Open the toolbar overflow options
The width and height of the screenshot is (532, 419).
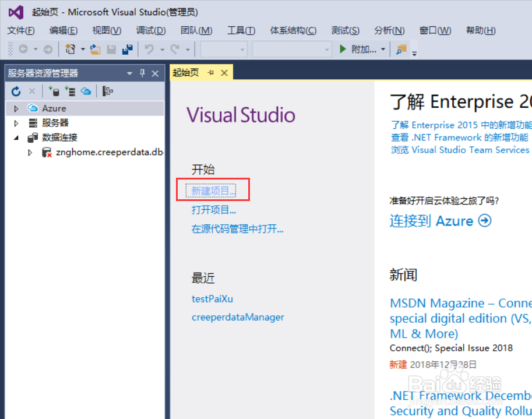tap(414, 53)
